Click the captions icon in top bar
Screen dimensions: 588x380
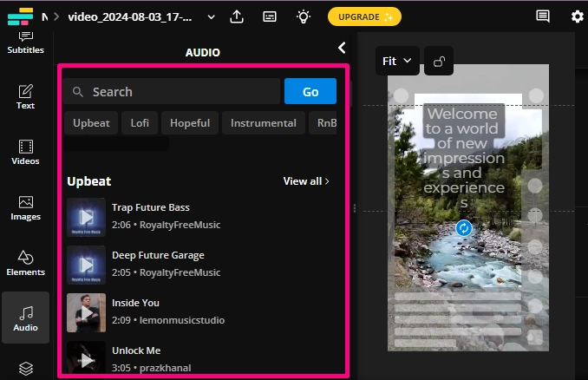click(270, 16)
